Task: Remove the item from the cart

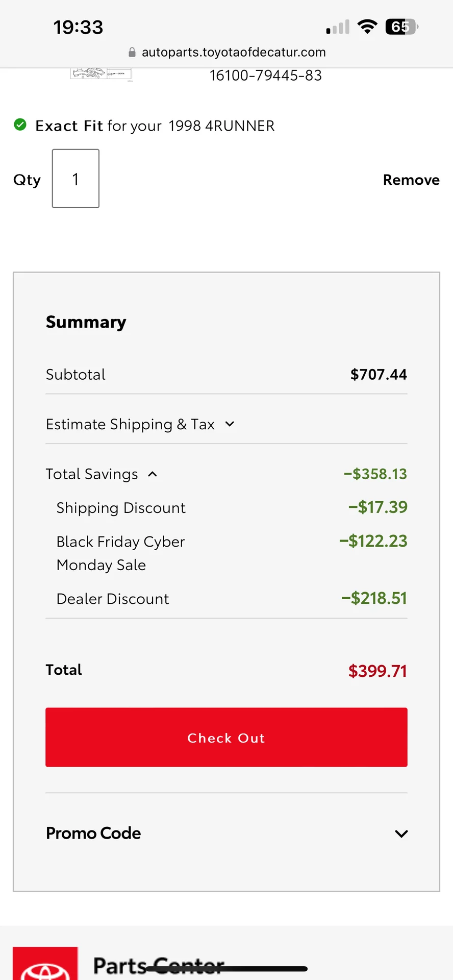Action: point(411,180)
